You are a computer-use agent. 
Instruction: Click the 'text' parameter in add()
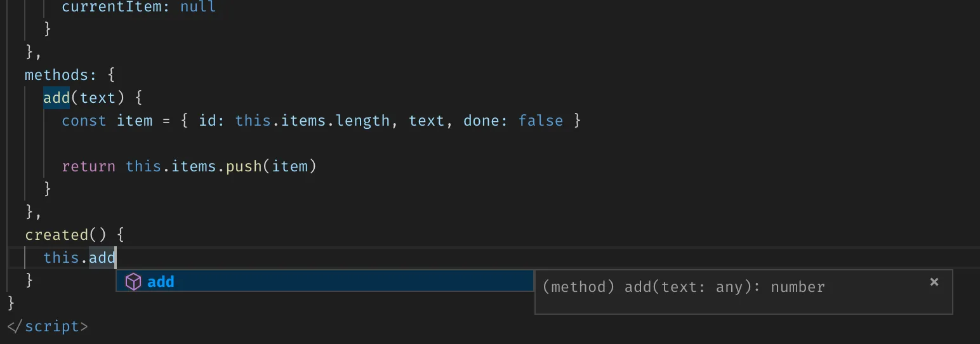point(98,98)
